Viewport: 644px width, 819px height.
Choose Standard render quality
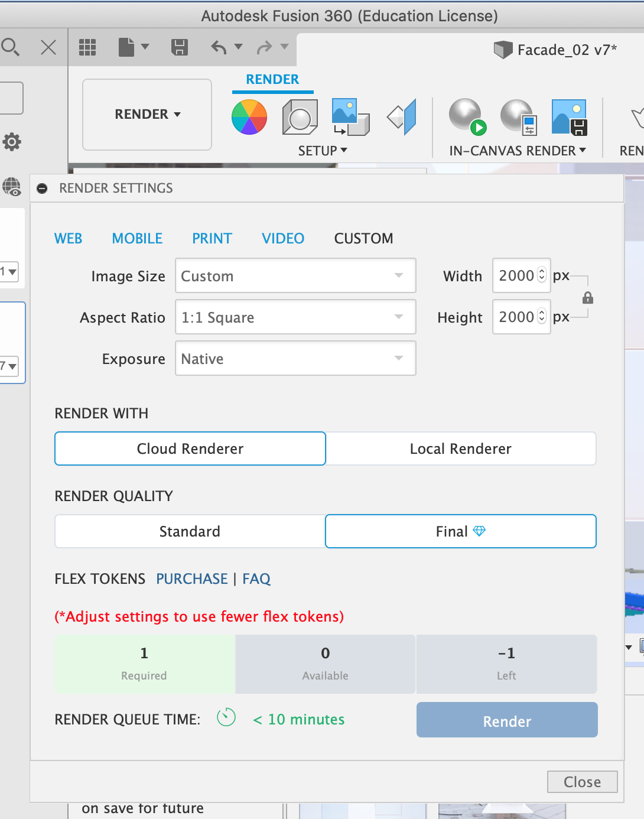(x=190, y=531)
